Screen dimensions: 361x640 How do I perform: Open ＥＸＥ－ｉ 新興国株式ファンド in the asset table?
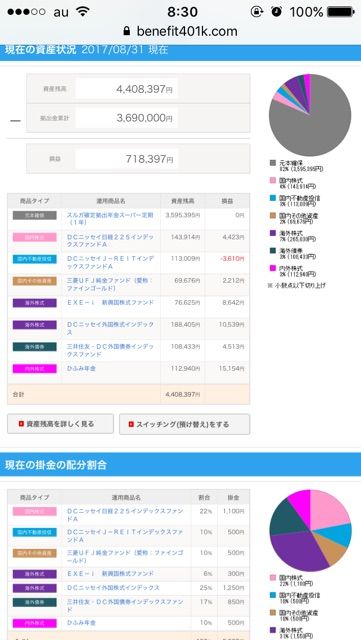110,302
